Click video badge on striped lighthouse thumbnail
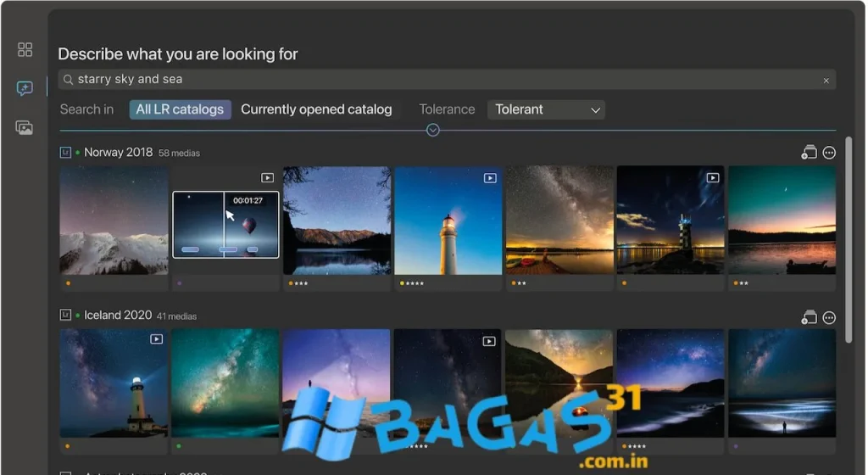 tap(712, 178)
